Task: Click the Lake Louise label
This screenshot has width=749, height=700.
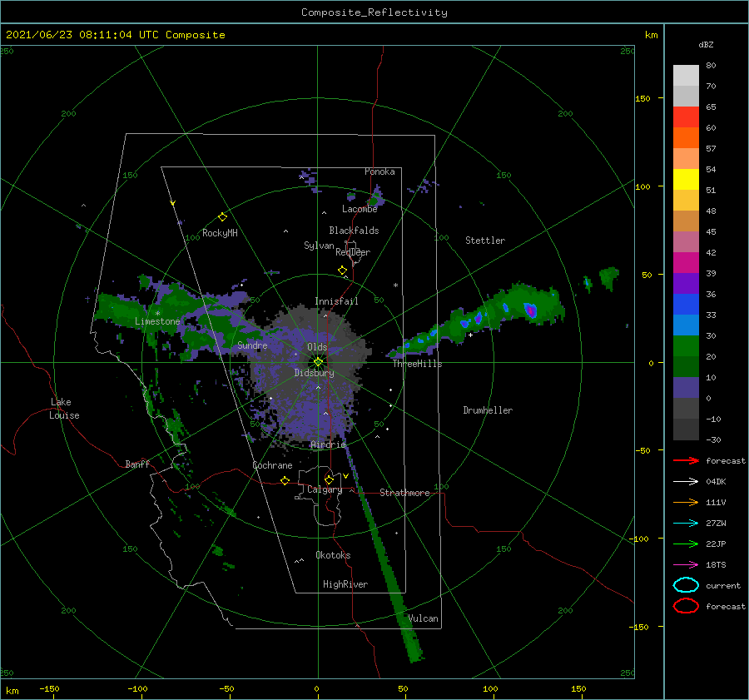Action: pos(64,409)
